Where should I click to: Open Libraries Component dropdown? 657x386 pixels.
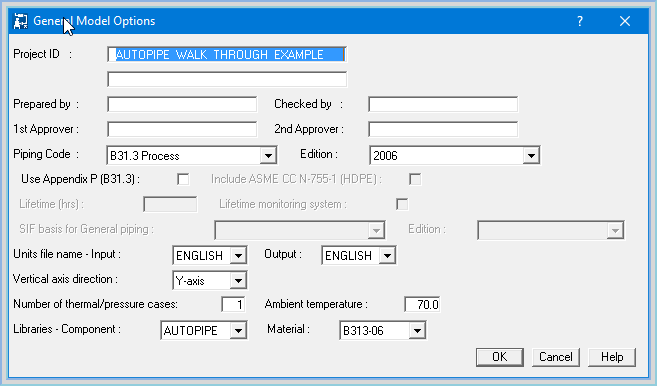(x=238, y=330)
